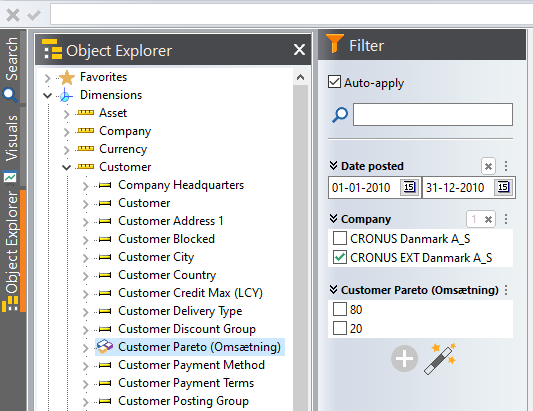
Task: Check the 20 Pareto checkbox
Action: point(340,328)
